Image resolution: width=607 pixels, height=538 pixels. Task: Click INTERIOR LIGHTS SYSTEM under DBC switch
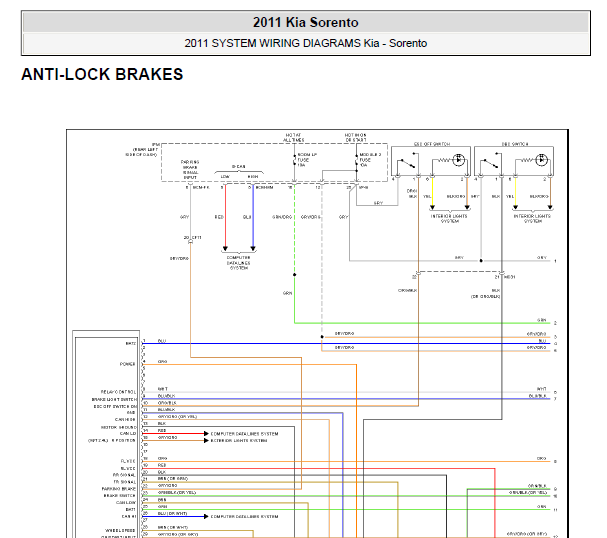532,218
